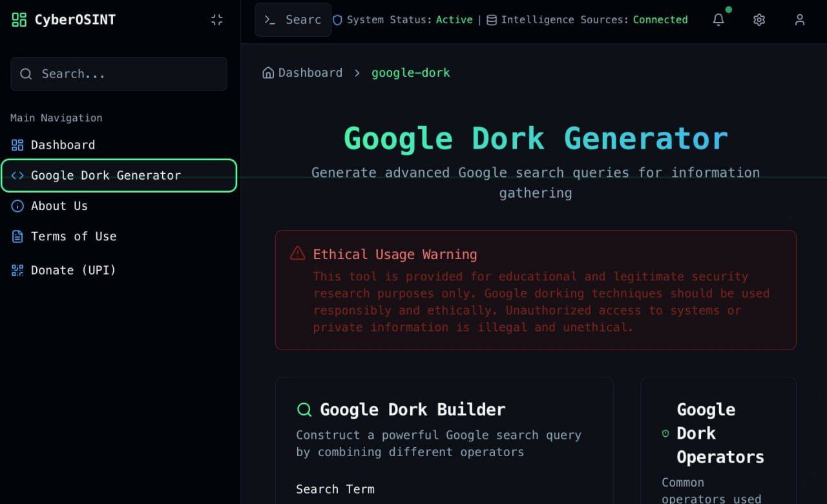Viewport: 827px width, 504px height.
Task: Open settings with the gear icon
Action: (759, 20)
